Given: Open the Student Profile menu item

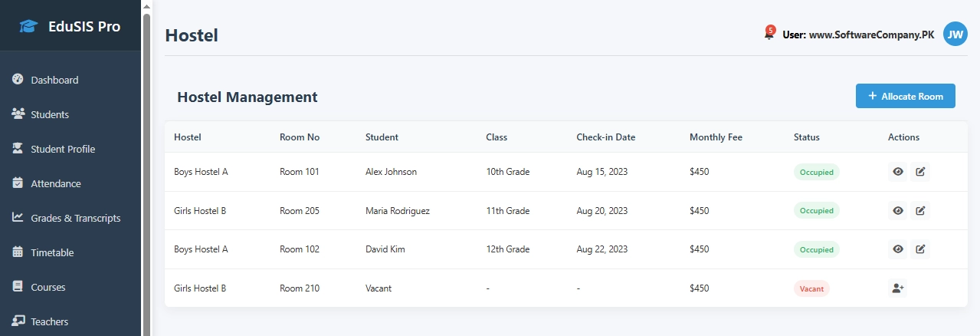Looking at the screenshot, I should coord(63,149).
